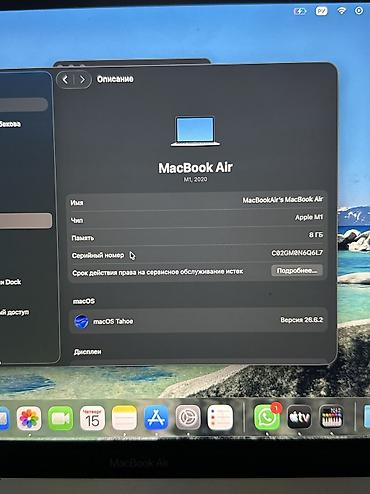
Task: Click the Чип row label
Action: coord(77,220)
